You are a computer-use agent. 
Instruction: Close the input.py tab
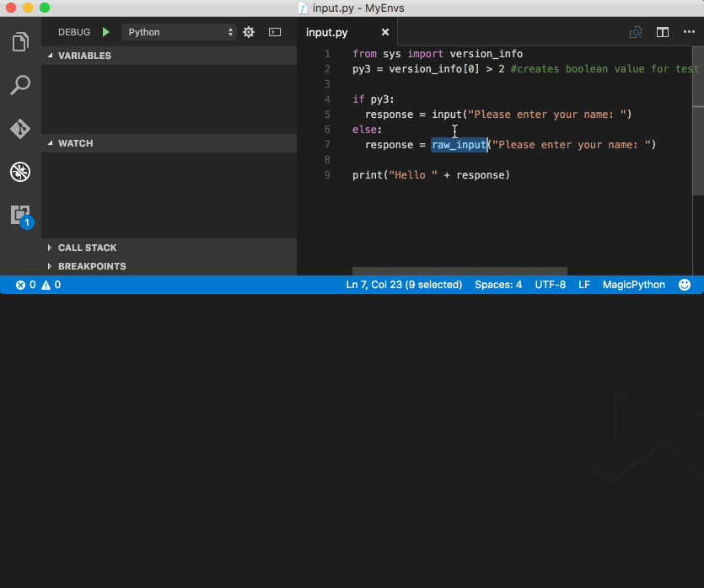385,32
